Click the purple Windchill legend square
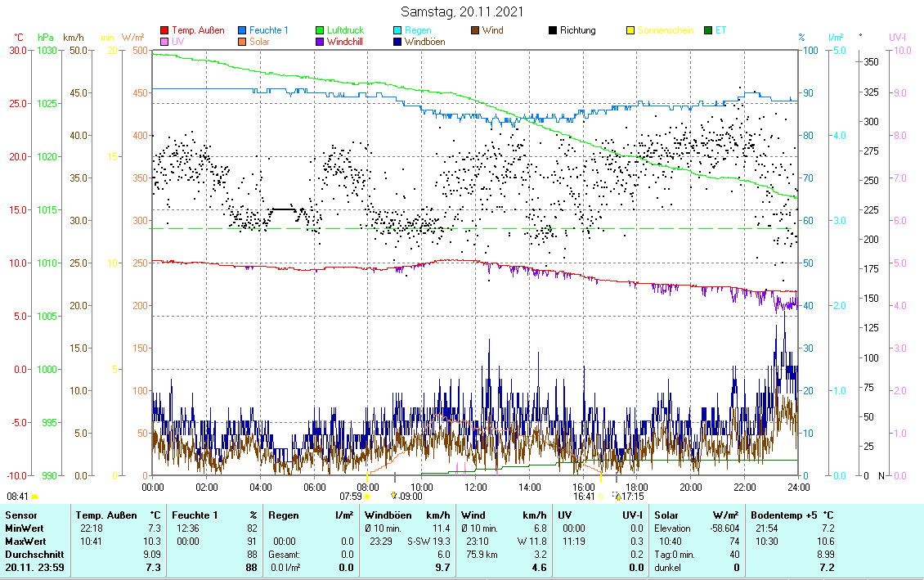 pos(321,42)
